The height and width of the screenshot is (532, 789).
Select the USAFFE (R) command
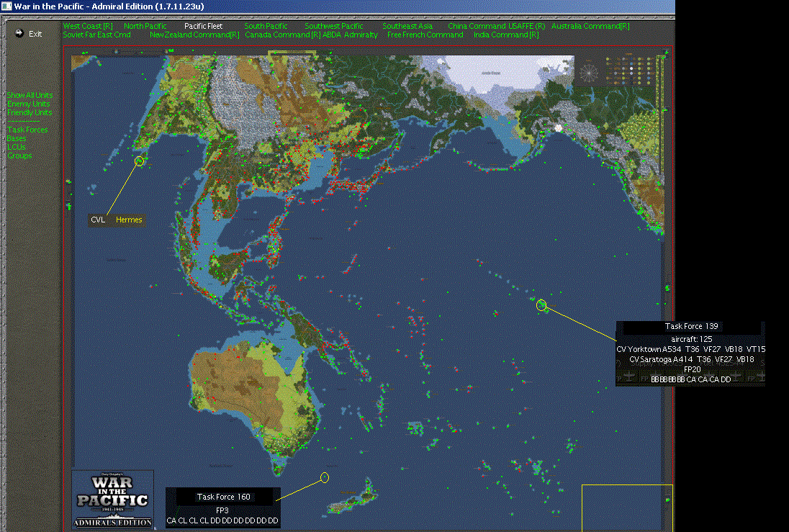tap(526, 26)
